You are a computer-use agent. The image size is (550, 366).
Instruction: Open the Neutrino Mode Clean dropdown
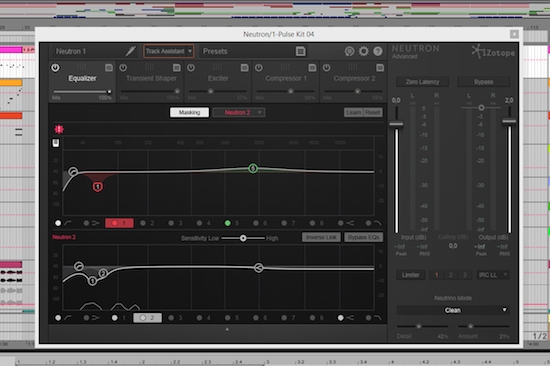point(452,310)
